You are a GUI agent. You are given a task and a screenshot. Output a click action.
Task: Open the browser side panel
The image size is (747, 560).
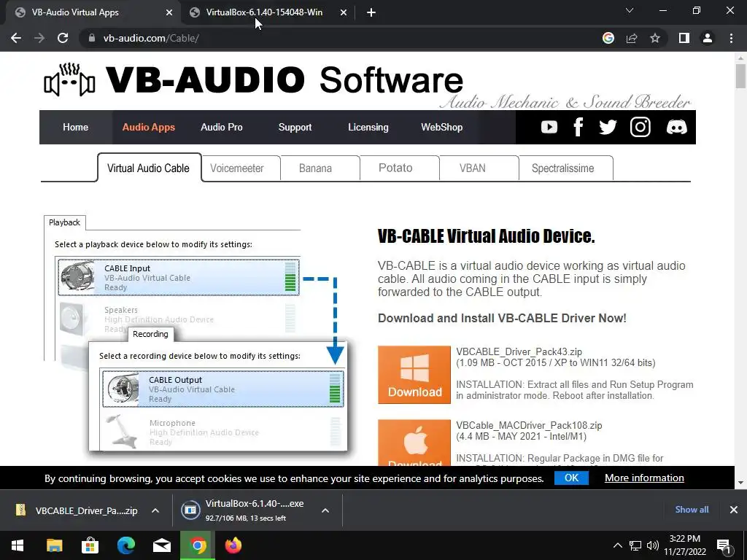coord(684,38)
